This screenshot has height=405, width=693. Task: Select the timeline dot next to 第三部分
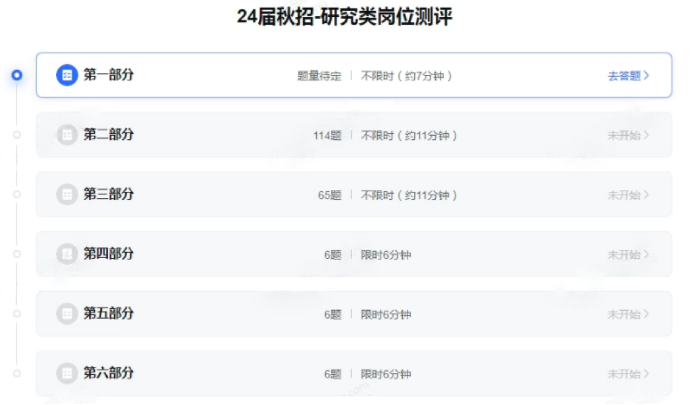(x=17, y=194)
